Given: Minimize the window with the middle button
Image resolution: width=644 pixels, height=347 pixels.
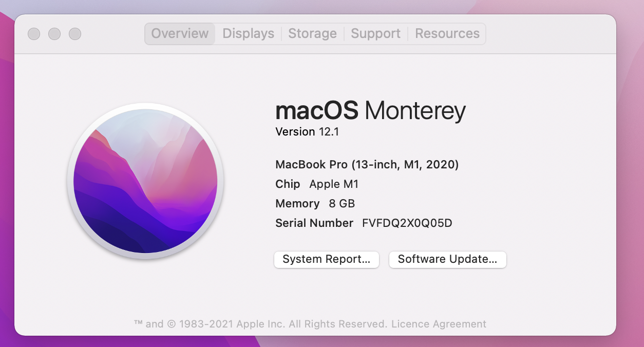Looking at the screenshot, I should [54, 34].
